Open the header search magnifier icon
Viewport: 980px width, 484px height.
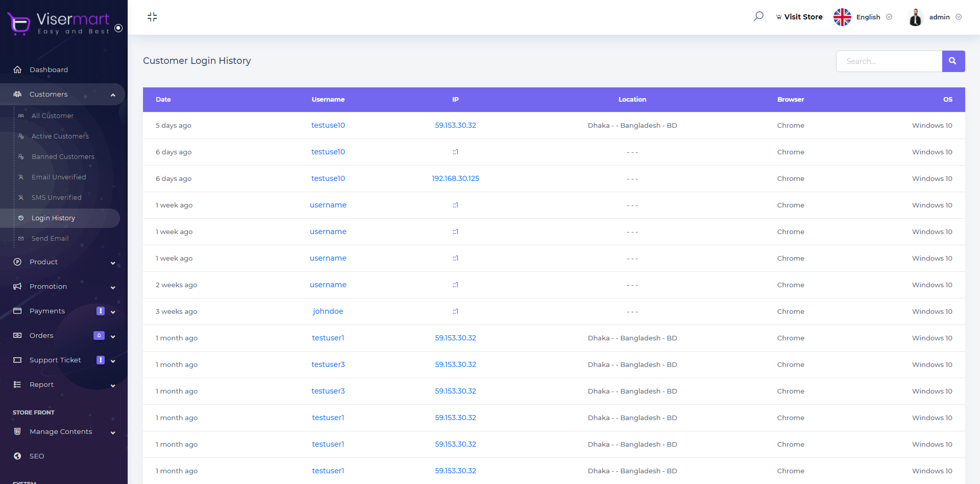click(758, 16)
